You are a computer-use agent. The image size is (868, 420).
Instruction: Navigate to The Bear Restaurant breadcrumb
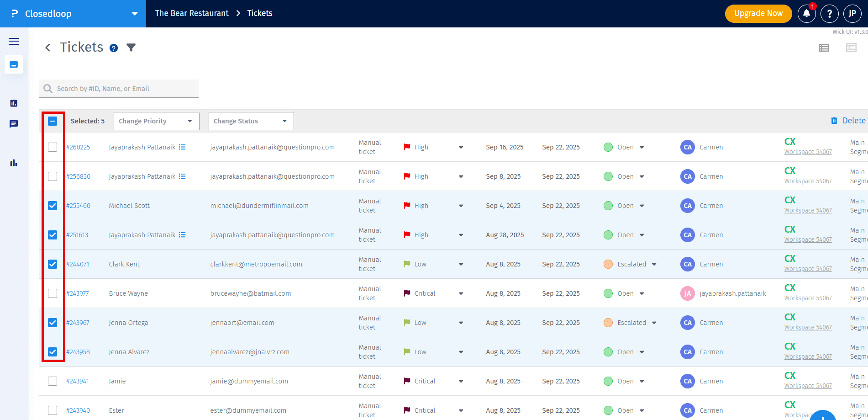[192, 13]
